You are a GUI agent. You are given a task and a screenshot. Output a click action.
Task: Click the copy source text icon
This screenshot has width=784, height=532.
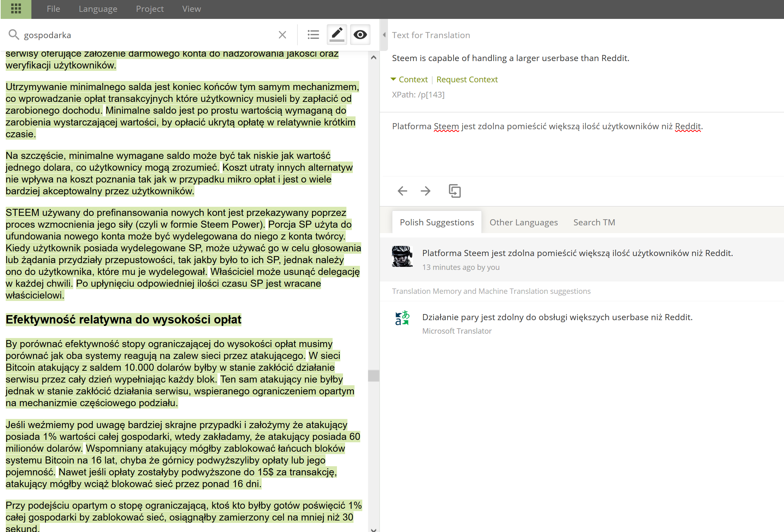pyautogui.click(x=454, y=191)
